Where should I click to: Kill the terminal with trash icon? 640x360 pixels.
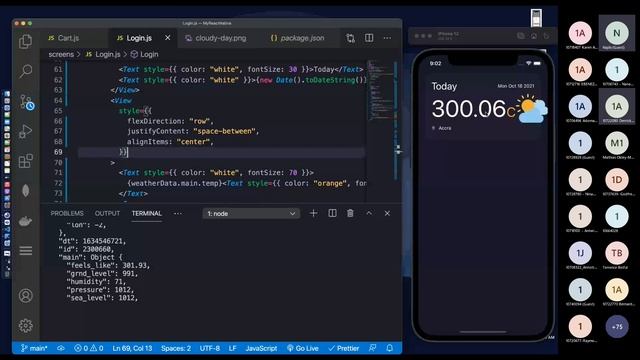click(350, 213)
